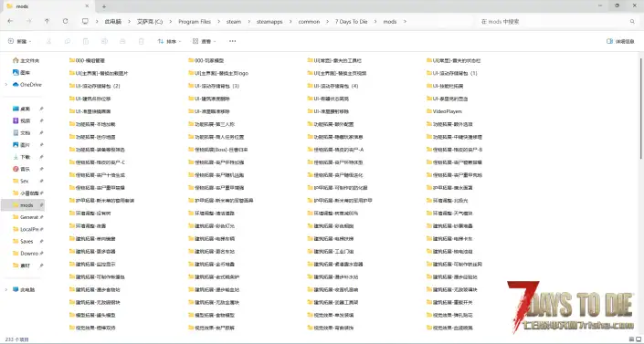Screen dimensions: 644x344
Task: Click the search magnifier icon
Action: (x=632, y=21)
